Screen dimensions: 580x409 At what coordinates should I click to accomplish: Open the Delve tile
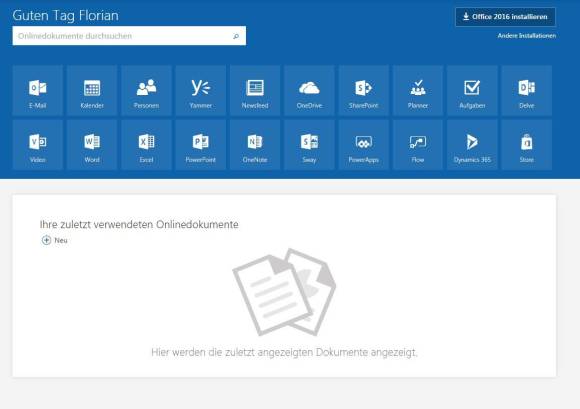527,91
